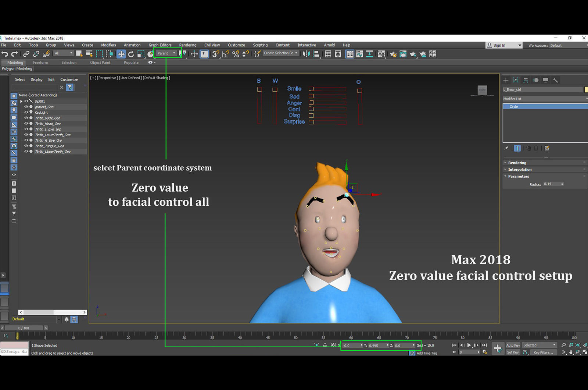Open the Modifier List dropdown
Screen dimensions: 588x390
coord(545,99)
